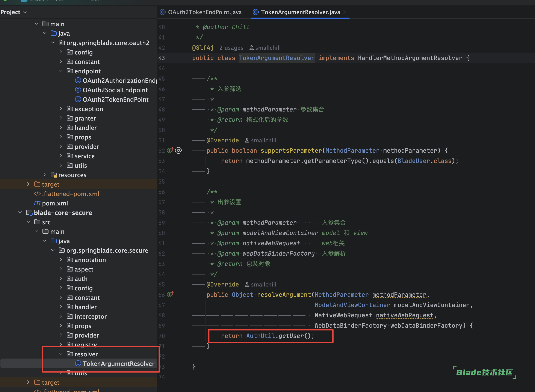This screenshot has width=535, height=392.
Task: Expand the exception package
Action: [61, 109]
